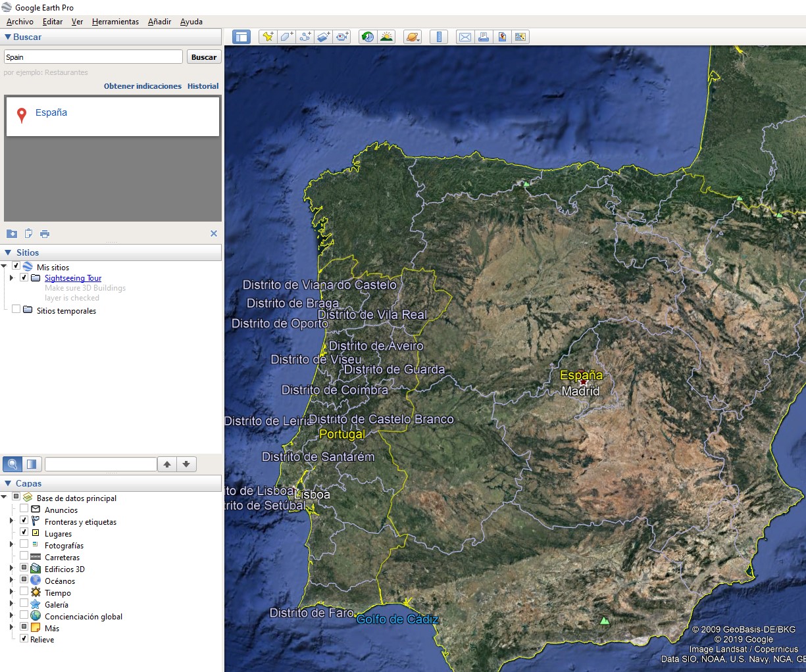Toggle the Océanos layer checkbox

click(x=24, y=580)
